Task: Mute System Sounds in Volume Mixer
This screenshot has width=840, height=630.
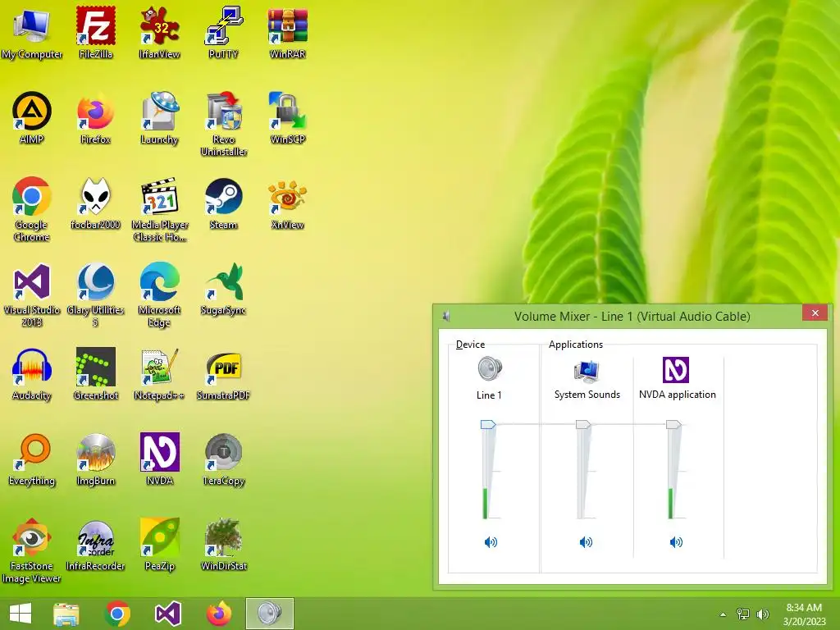Action: tap(586, 542)
